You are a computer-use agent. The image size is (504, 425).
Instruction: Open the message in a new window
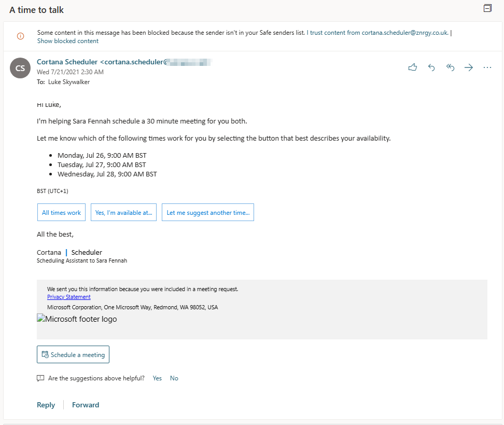487,8
